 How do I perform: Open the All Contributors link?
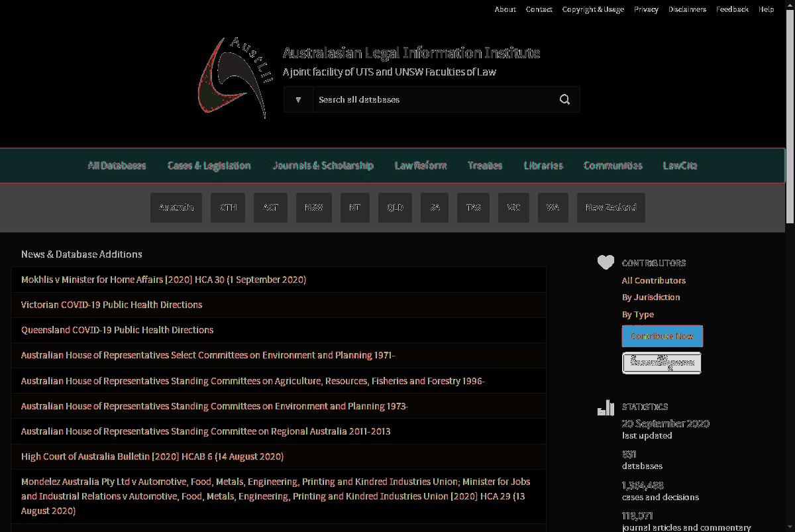pos(654,280)
